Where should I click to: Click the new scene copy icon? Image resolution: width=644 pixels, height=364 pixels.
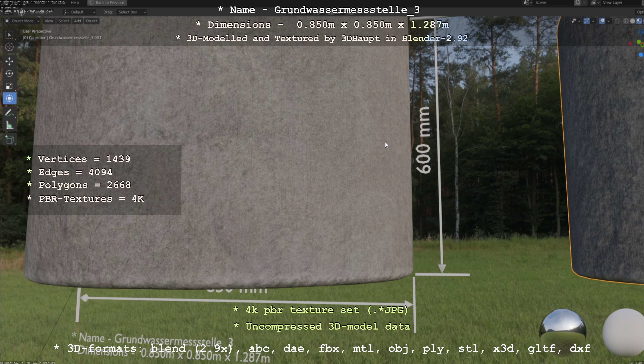(x=577, y=2)
